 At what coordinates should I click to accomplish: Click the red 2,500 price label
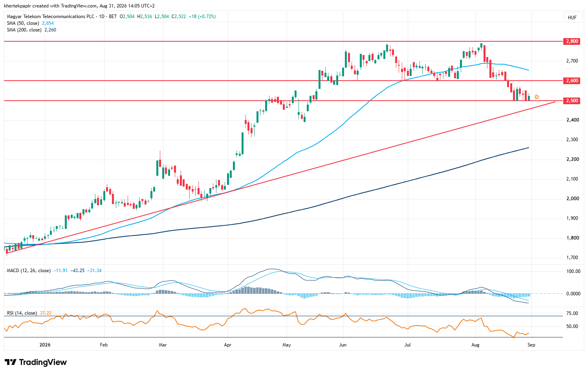[572, 101]
